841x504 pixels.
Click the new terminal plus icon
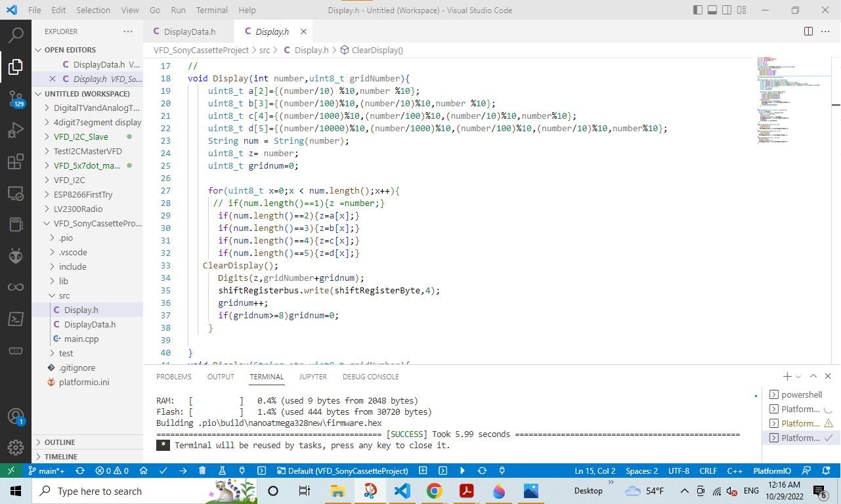[x=787, y=376]
